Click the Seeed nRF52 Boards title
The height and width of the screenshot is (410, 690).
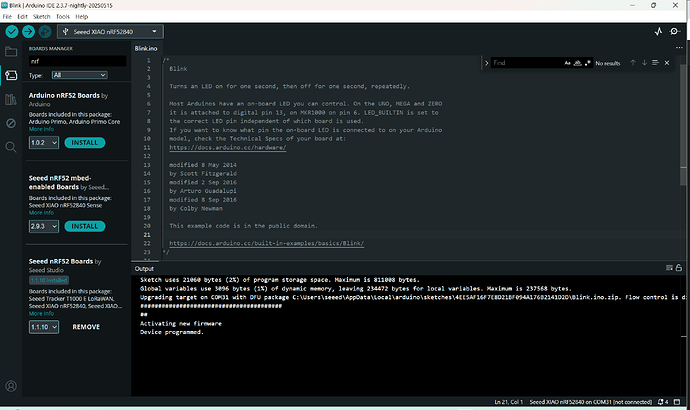pyautogui.click(x=61, y=261)
